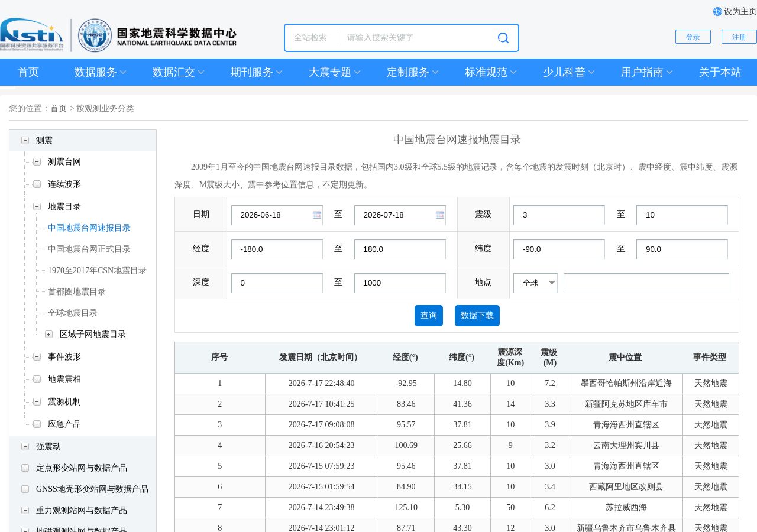Image resolution: width=757 pixels, height=532 pixels.
Task: Open the 定制服务 menu
Action: (x=412, y=72)
